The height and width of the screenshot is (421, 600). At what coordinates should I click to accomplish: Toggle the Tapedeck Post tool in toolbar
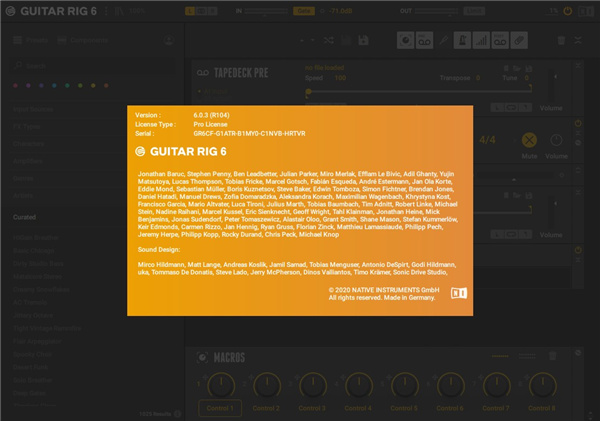point(500,40)
